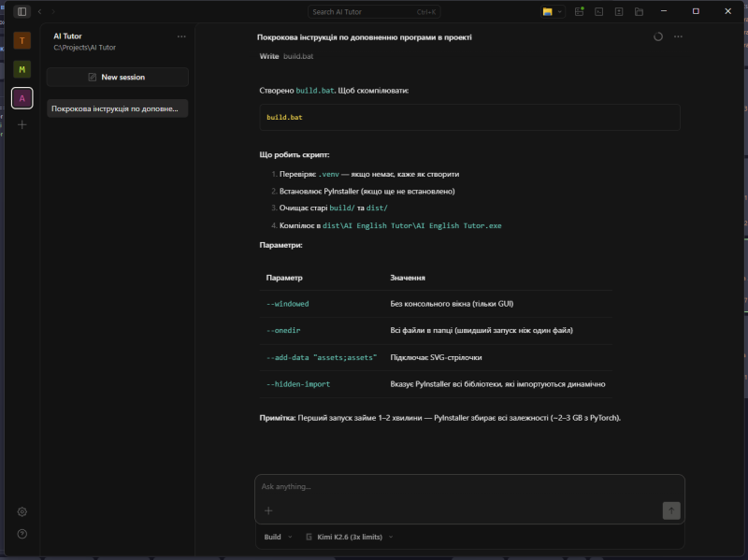Start a New session

click(118, 78)
